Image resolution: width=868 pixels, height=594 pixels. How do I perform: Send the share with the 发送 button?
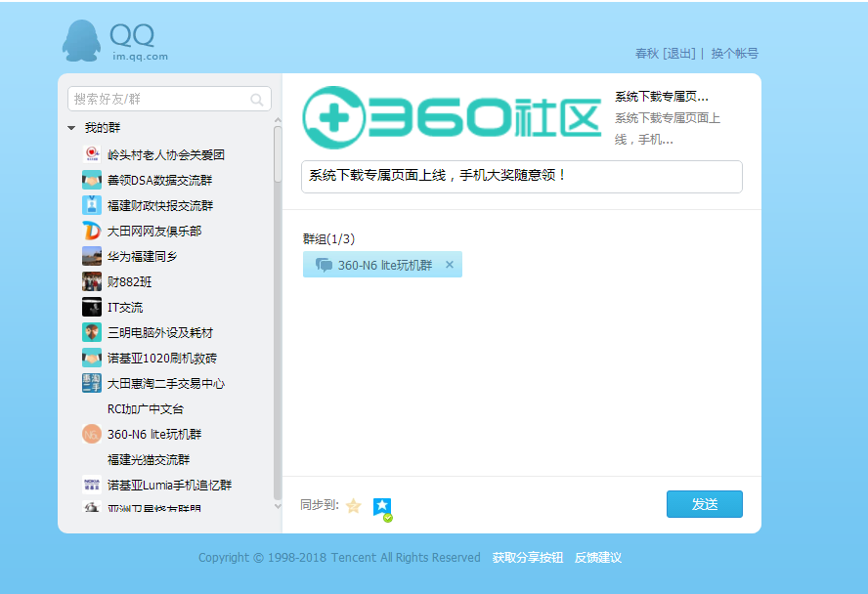pos(704,504)
